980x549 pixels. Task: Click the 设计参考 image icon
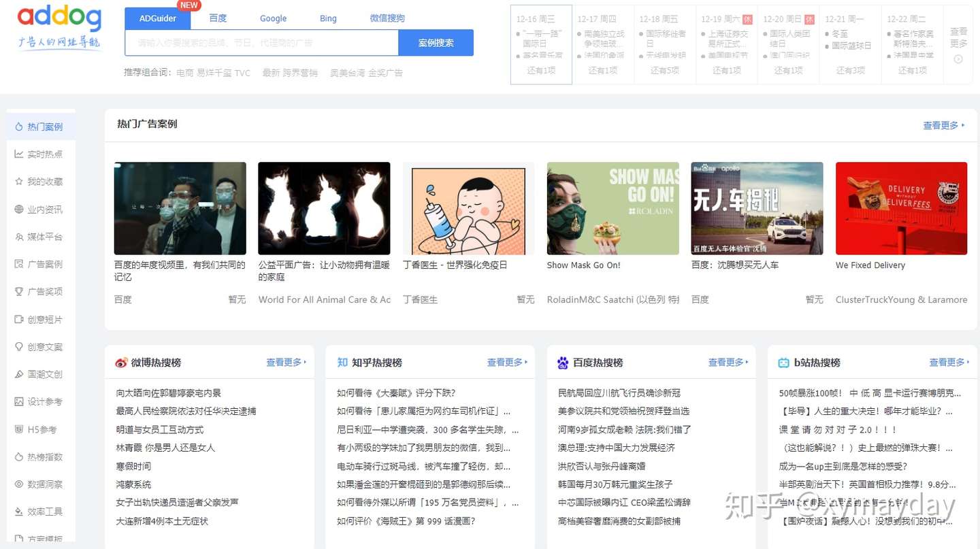coord(18,402)
